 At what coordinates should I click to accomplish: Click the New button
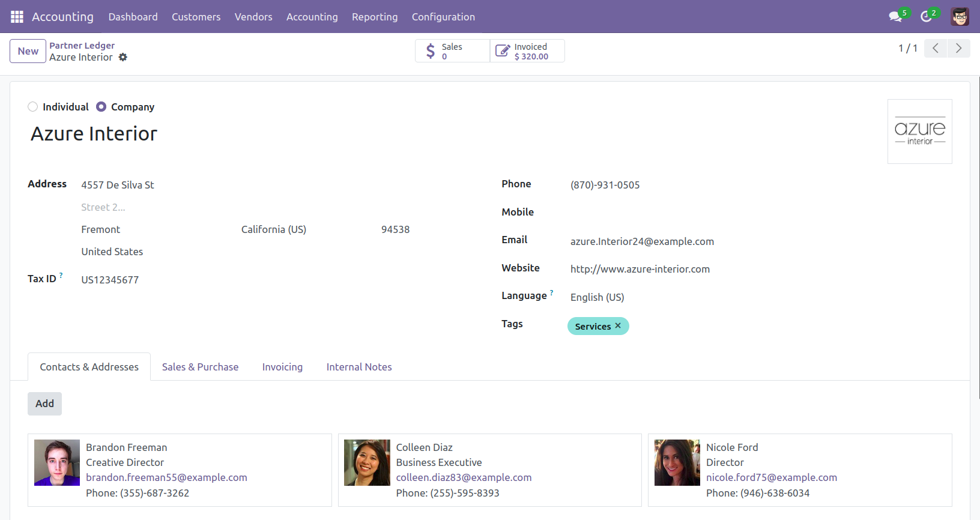(28, 51)
